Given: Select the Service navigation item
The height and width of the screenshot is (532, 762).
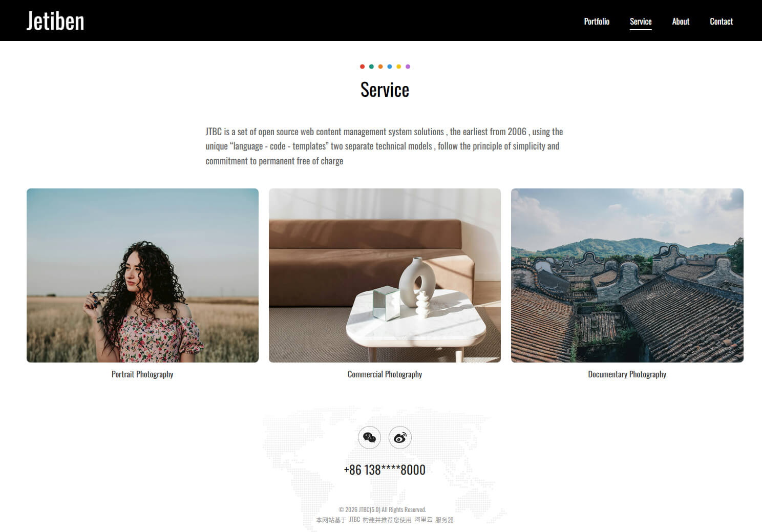Looking at the screenshot, I should click(x=641, y=22).
